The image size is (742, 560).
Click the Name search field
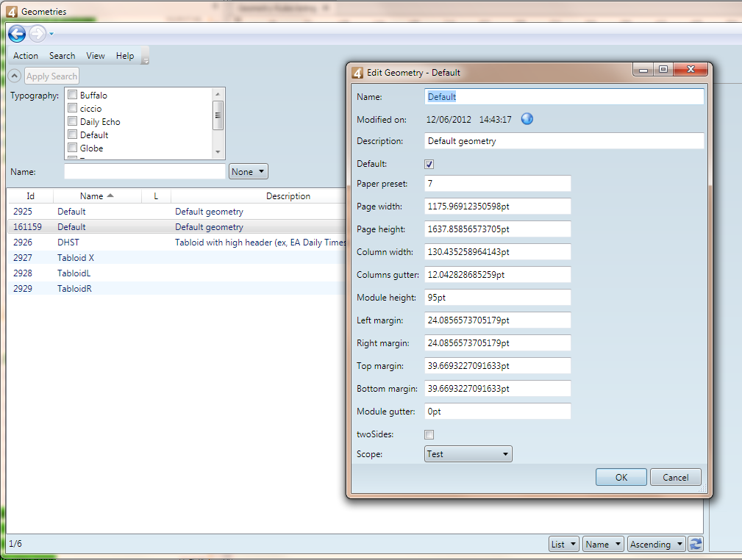coord(144,172)
